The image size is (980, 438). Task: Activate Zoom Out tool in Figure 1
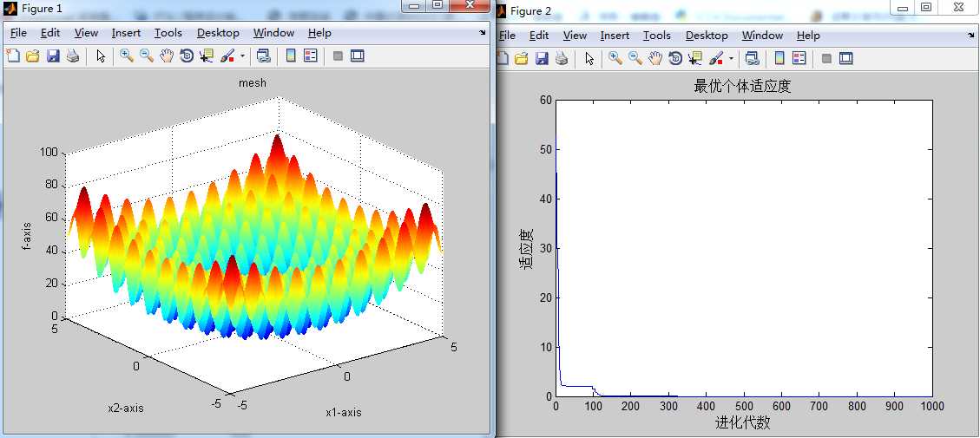(146, 56)
